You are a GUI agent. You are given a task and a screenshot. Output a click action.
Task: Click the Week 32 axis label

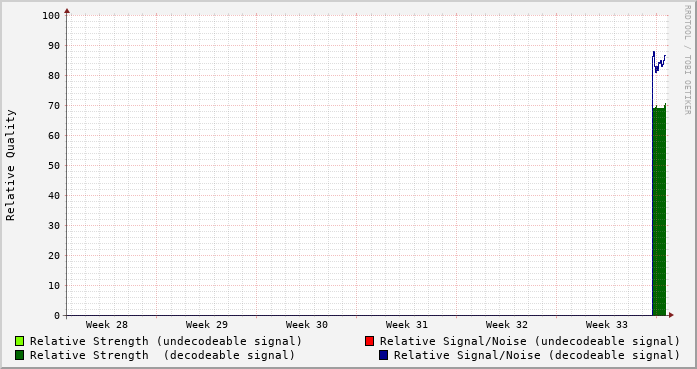(507, 325)
